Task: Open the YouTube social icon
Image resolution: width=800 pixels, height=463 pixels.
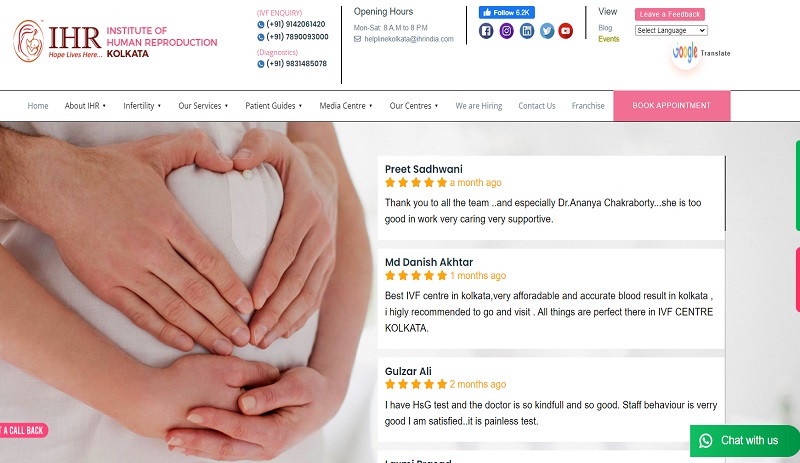Action: click(x=565, y=31)
